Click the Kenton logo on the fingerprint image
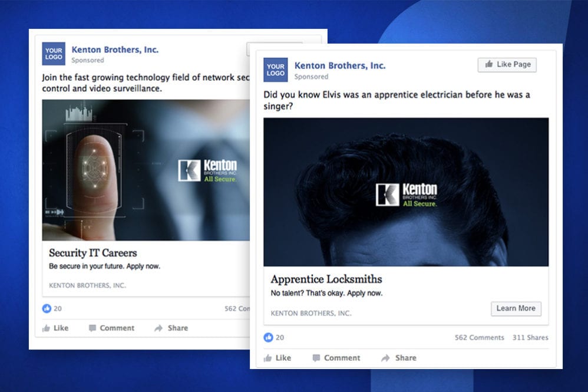This screenshot has width=588, height=392. [208, 171]
